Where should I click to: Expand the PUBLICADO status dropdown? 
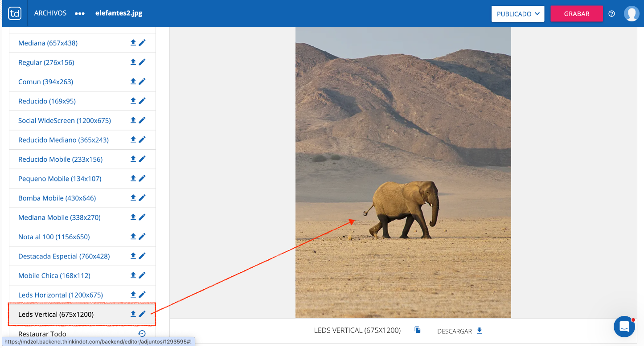518,14
